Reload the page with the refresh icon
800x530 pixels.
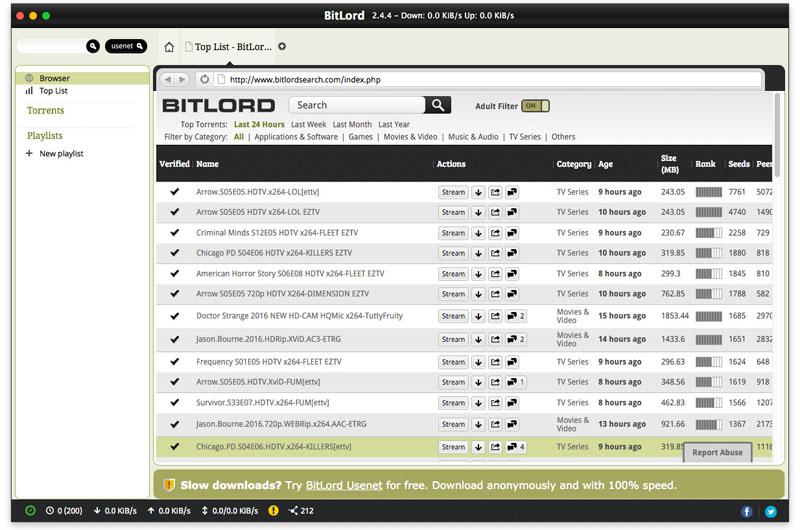tap(204, 79)
